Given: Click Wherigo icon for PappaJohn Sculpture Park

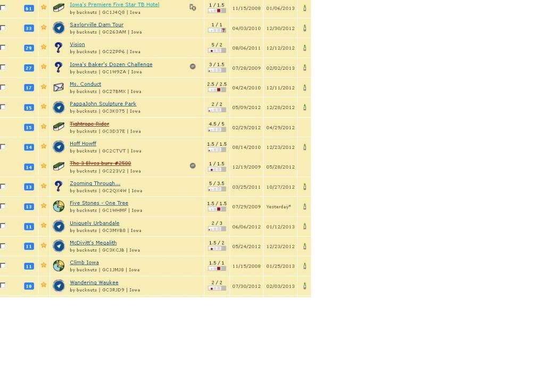Looking at the screenshot, I should (59, 107).
